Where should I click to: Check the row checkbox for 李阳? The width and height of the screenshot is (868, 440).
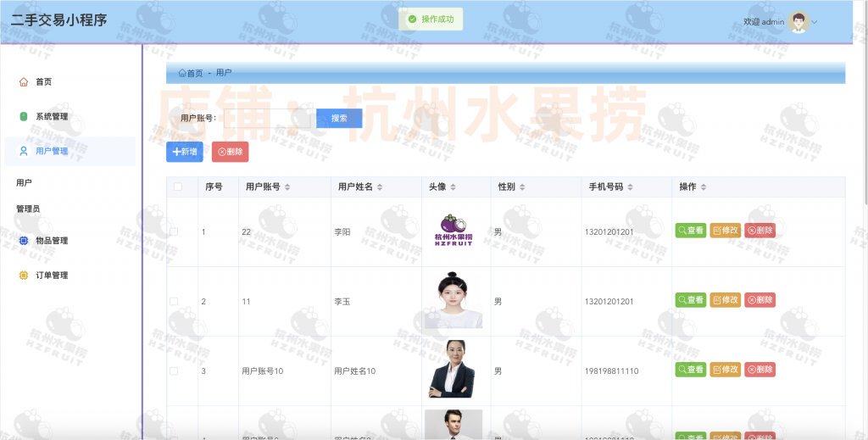click(x=174, y=232)
